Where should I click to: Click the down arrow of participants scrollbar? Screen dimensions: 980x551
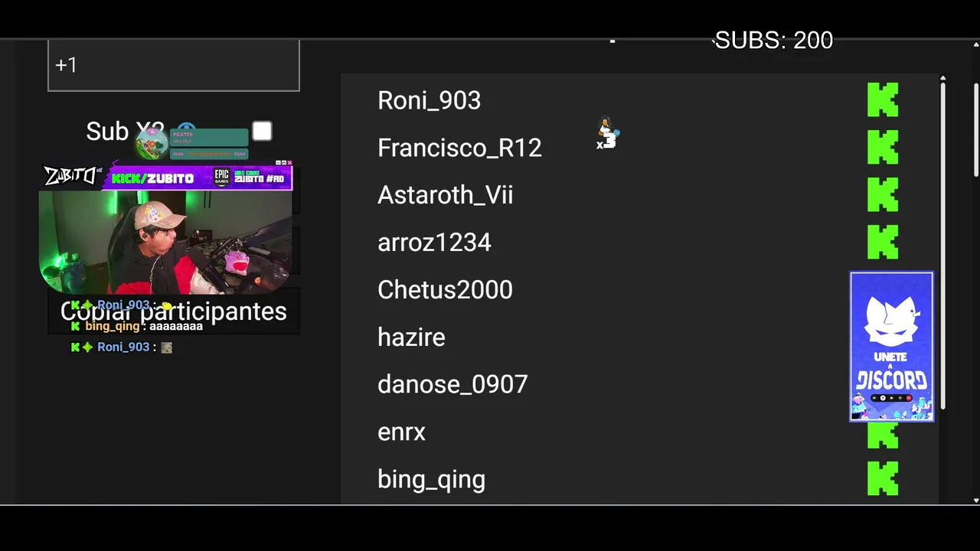click(x=942, y=500)
